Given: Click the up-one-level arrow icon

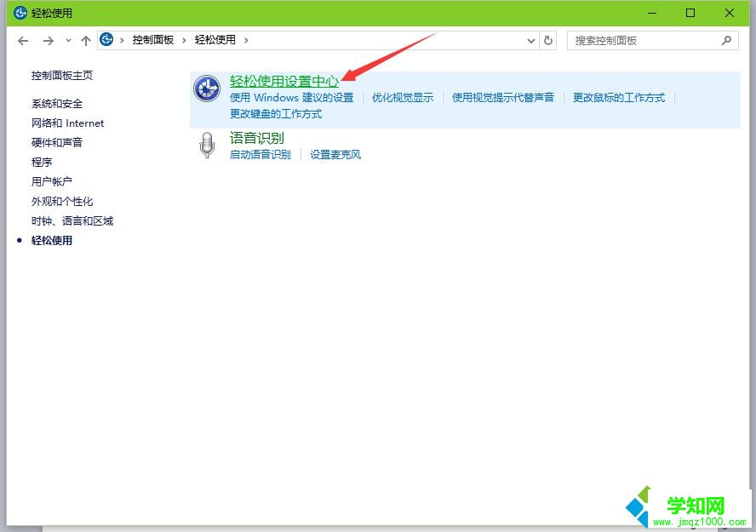Looking at the screenshot, I should pyautogui.click(x=86, y=39).
